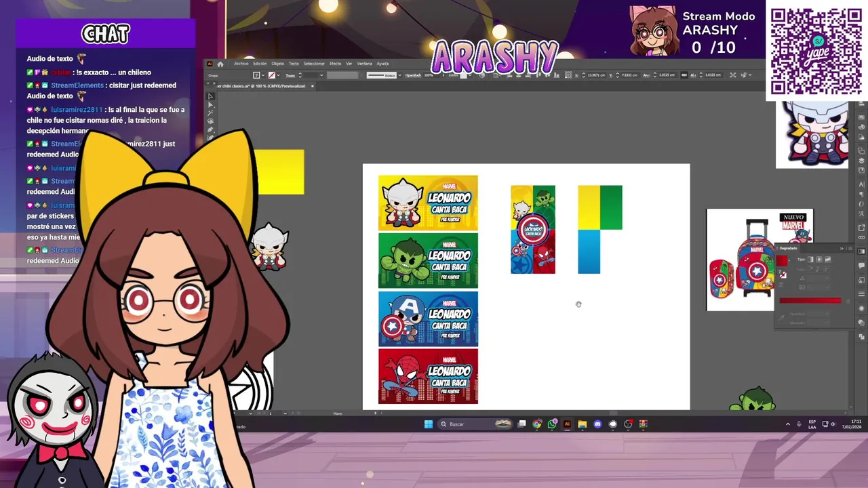Open the stroke weight (Trazo) dropdown
Viewport: 868px width, 488px height.
pos(321,75)
